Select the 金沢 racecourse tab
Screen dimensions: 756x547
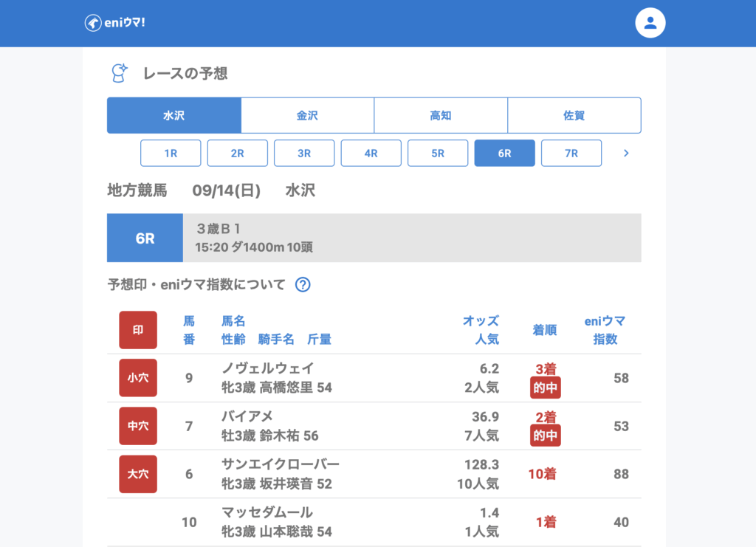[x=307, y=116]
